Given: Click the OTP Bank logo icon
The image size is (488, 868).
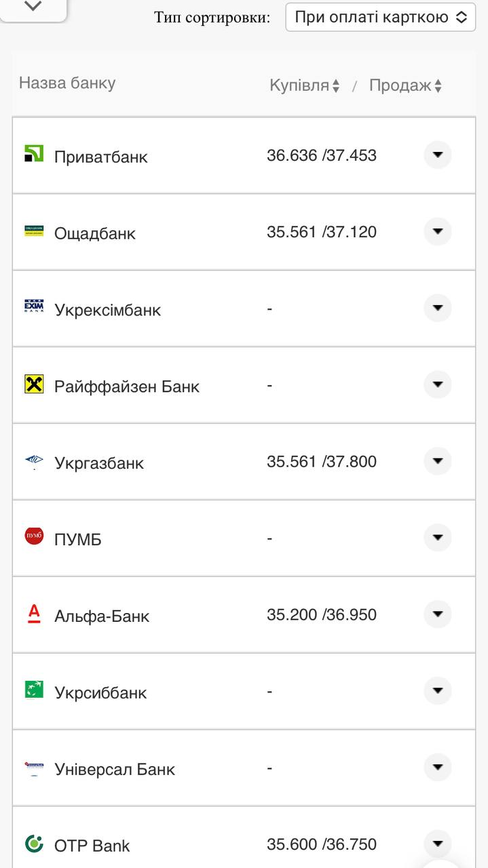Looking at the screenshot, I should (34, 844).
